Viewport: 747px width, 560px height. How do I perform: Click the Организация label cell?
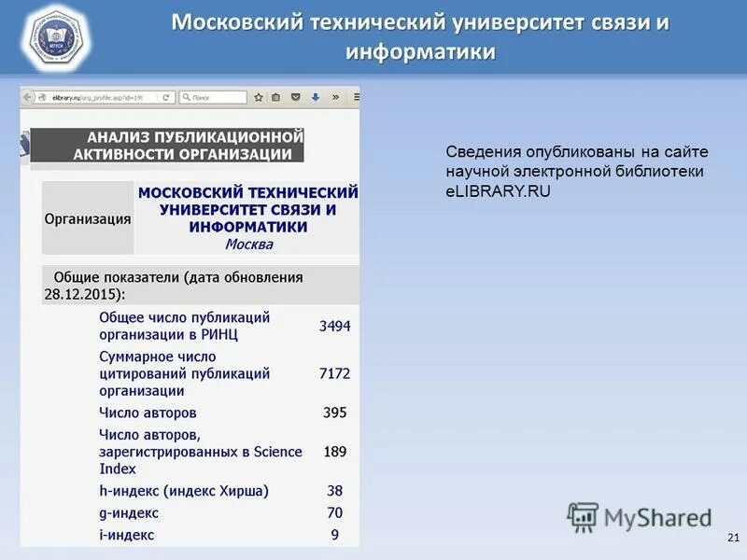[x=85, y=216]
